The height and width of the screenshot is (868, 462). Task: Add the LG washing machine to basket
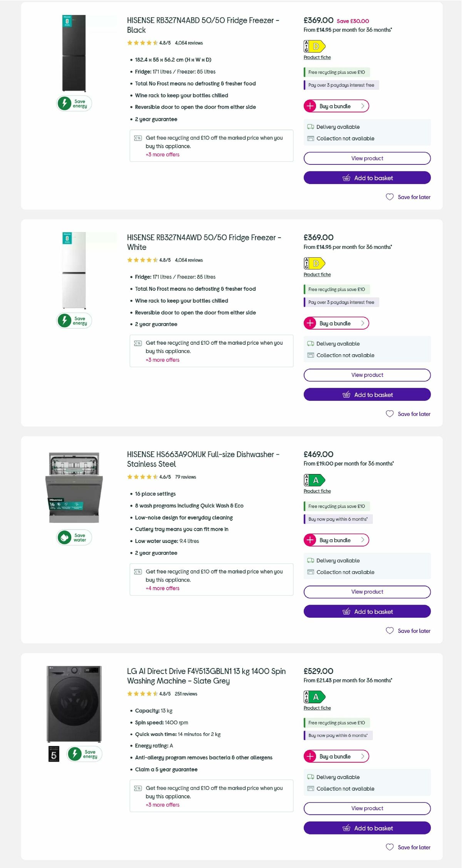(x=367, y=828)
